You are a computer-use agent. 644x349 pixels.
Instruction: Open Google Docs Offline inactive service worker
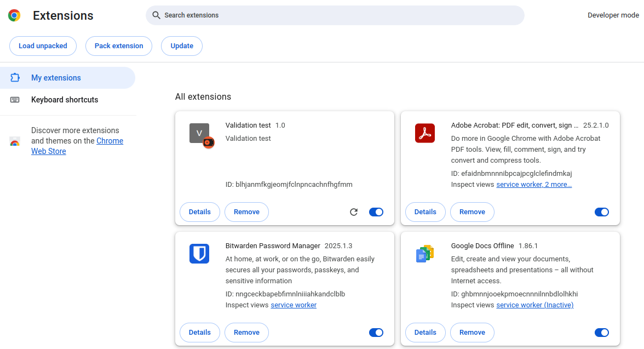click(534, 305)
